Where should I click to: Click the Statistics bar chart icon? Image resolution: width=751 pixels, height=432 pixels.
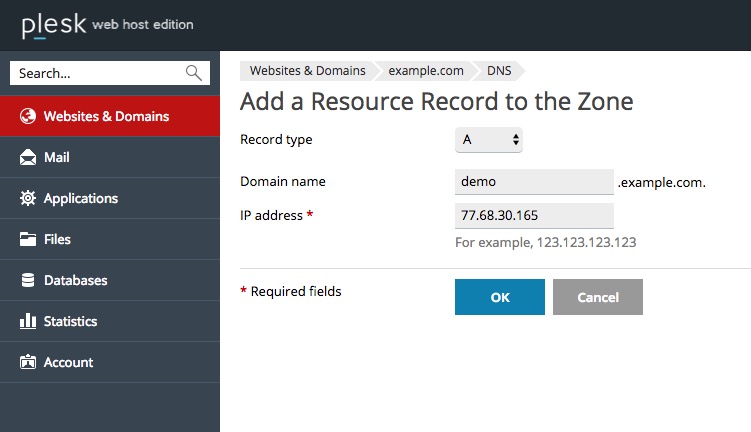tap(28, 321)
